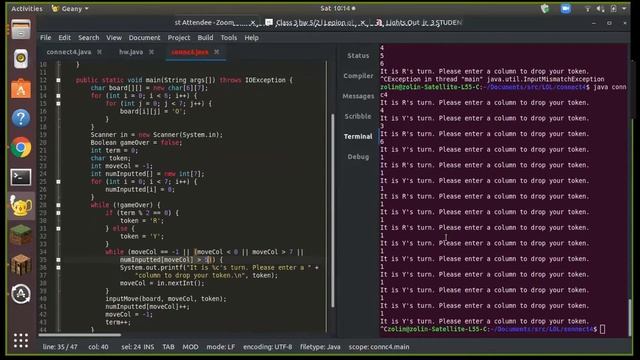Switch to the Compiler tab

[358, 76]
